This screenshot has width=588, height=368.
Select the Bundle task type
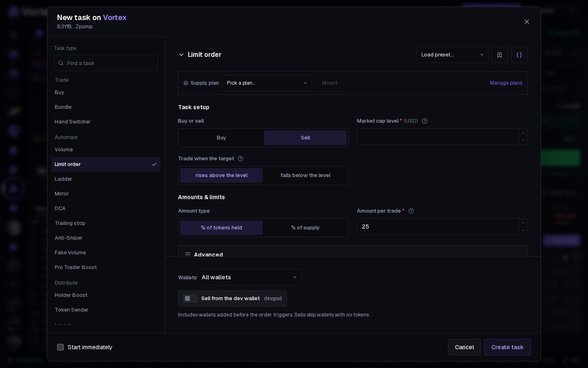106,107
